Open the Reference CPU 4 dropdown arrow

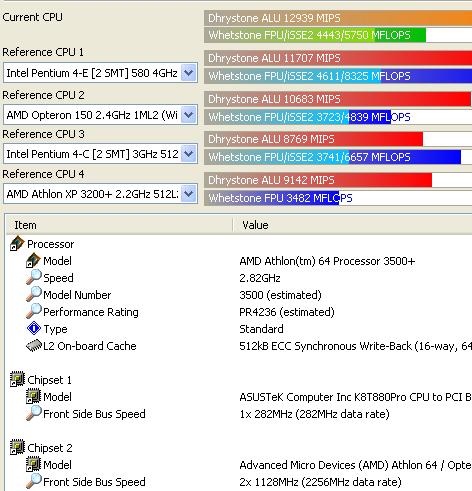pyautogui.click(x=189, y=194)
